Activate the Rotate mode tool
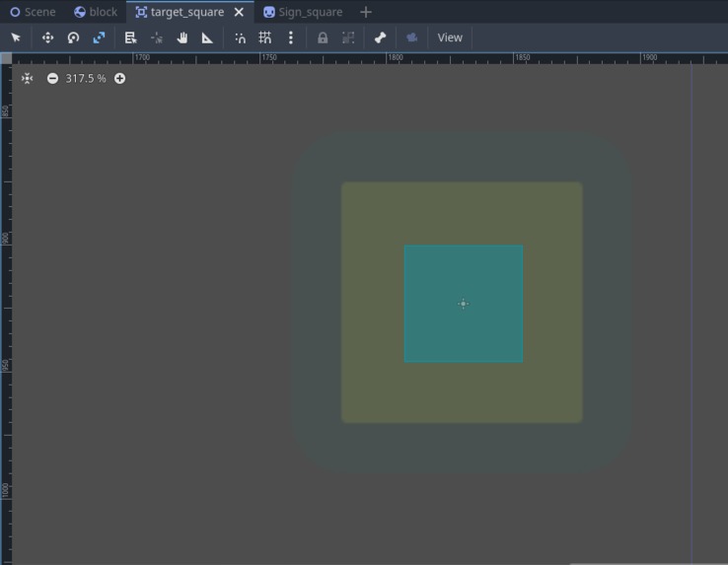Image resolution: width=728 pixels, height=565 pixels. point(73,37)
